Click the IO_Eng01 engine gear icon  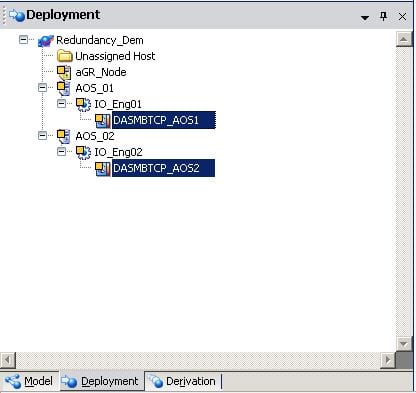(x=83, y=104)
